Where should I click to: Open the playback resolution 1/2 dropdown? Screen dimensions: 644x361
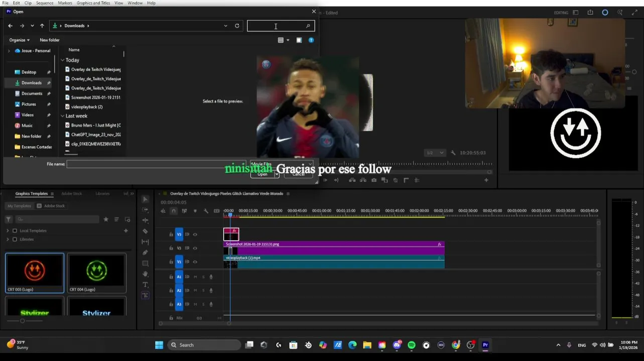435,153
